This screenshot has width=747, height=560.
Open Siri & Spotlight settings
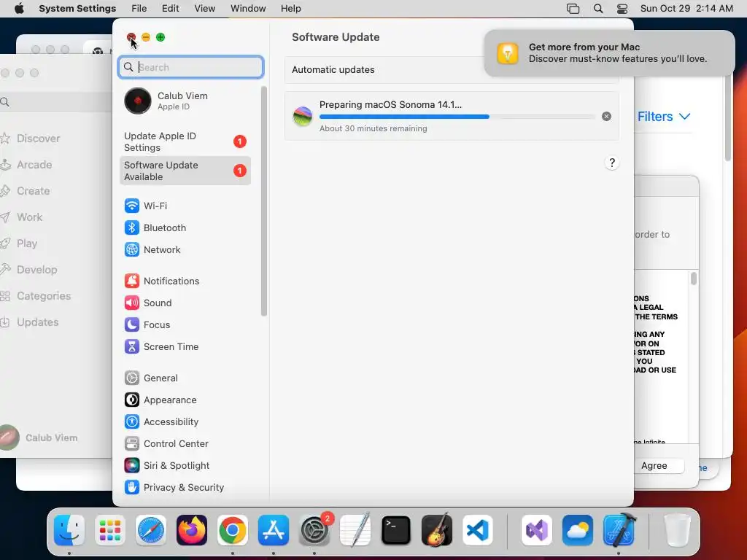186,466
